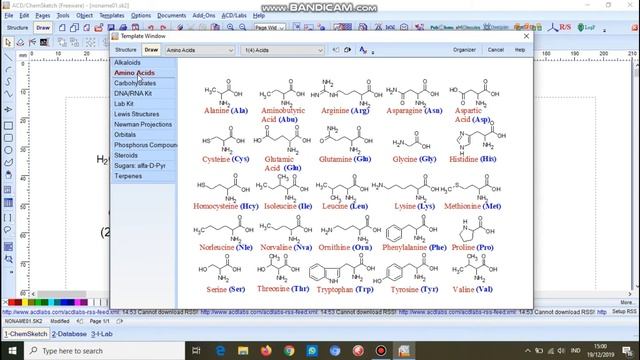Switch Template Window to Draw mode

click(151, 50)
